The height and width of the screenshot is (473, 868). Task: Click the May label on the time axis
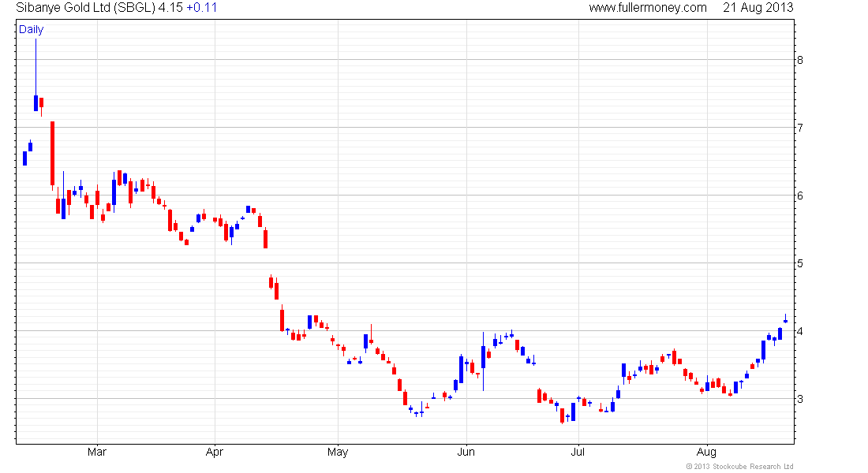[338, 452]
